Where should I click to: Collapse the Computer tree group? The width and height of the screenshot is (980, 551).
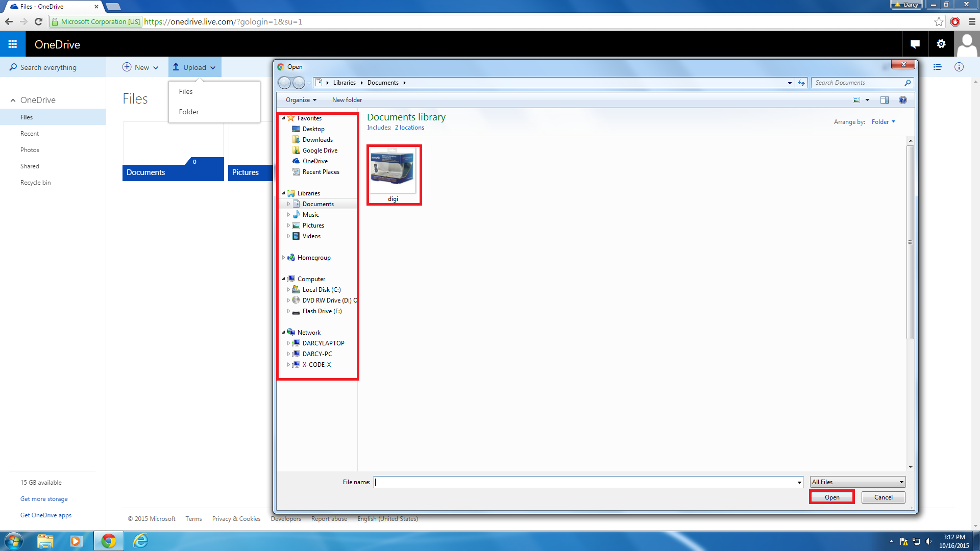point(283,279)
